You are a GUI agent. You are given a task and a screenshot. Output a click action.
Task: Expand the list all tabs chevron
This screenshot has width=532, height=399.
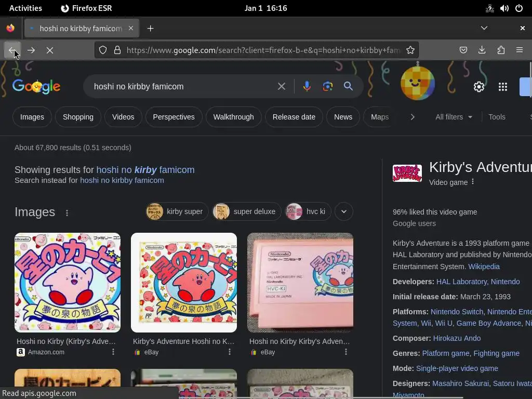[484, 28]
